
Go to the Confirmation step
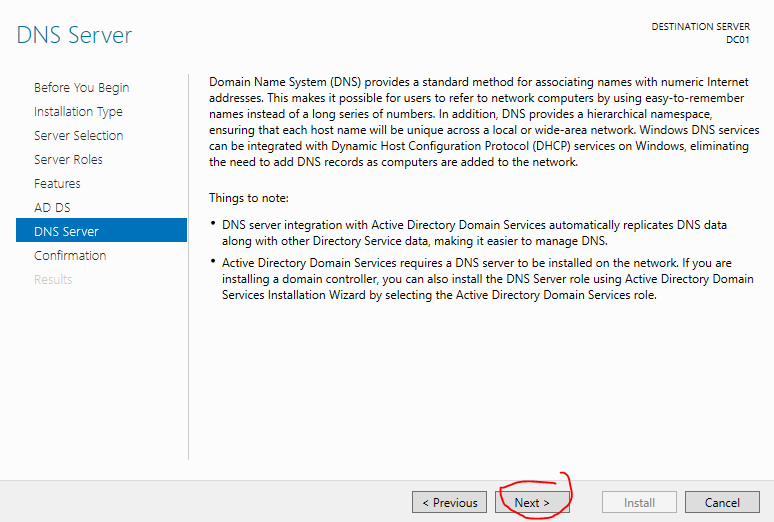(x=70, y=255)
